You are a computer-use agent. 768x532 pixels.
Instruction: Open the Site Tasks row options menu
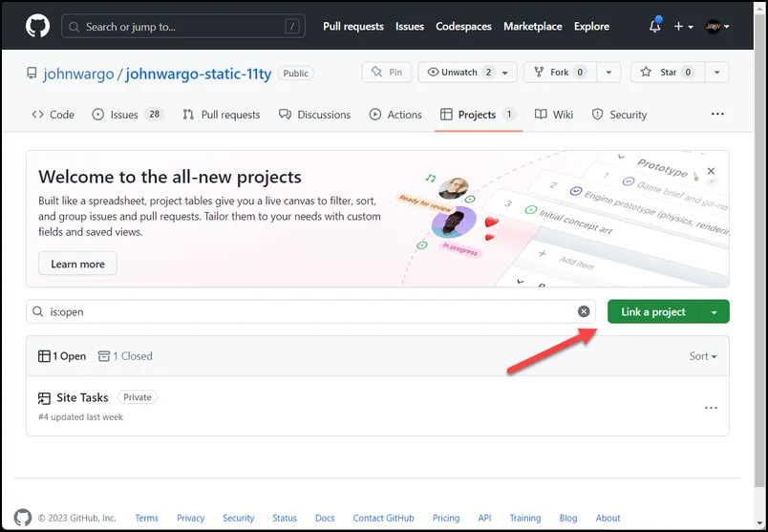(711, 408)
